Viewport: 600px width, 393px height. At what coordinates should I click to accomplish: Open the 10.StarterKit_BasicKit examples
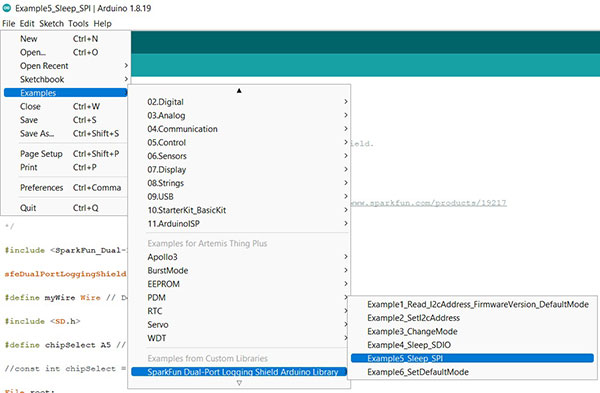(239, 210)
